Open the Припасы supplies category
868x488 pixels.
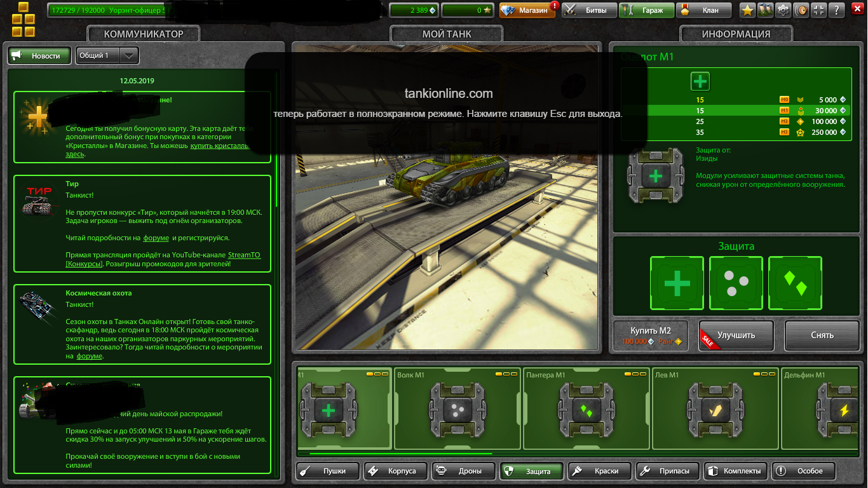click(x=667, y=471)
